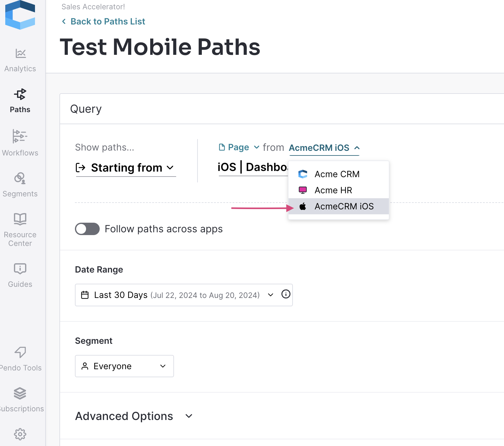Open Subscriptions layers icon
The height and width of the screenshot is (446, 504).
tap(20, 393)
